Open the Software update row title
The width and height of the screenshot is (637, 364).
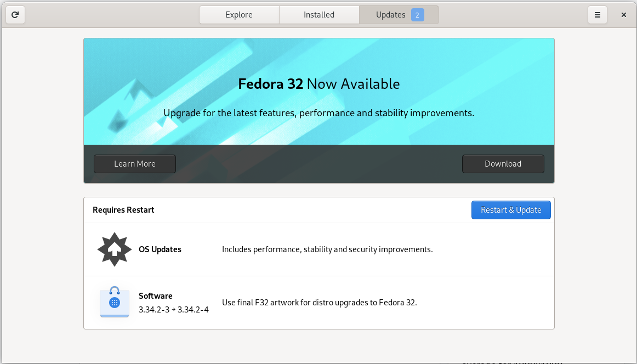(156, 296)
